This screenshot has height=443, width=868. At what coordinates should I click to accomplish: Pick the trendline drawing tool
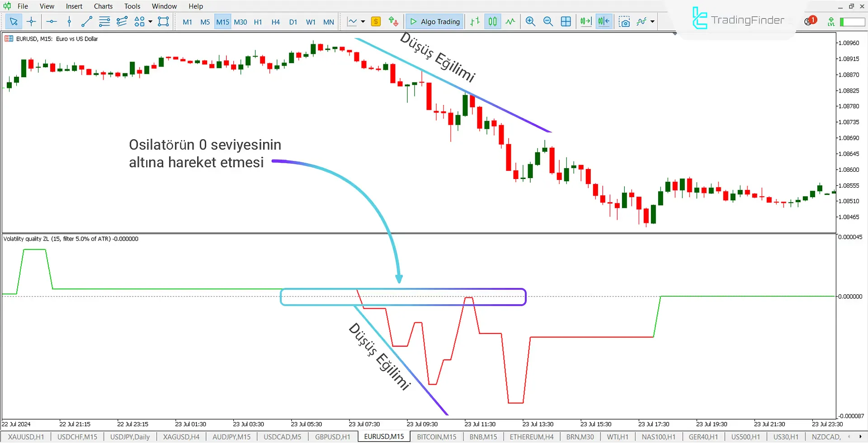pyautogui.click(x=87, y=21)
